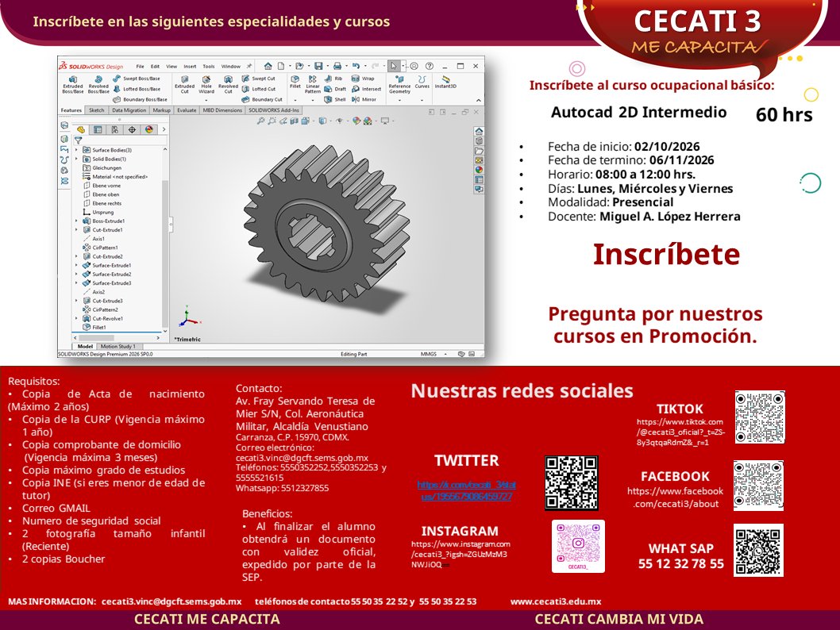Image resolution: width=840 pixels, height=630 pixels.
Task: Choose the Shell feature
Action: click(335, 99)
